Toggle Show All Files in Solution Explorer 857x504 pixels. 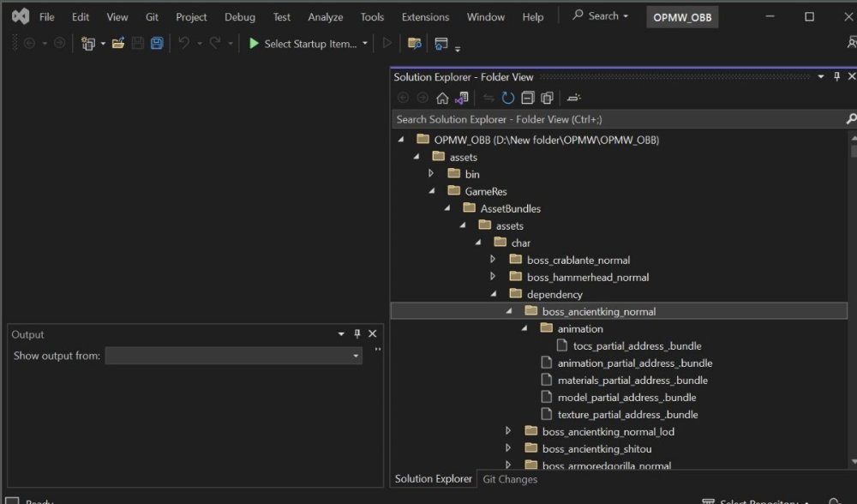pos(547,98)
